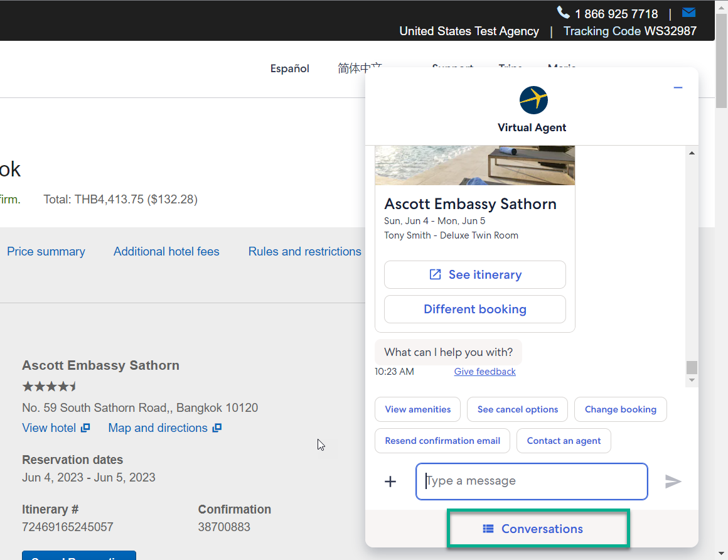Viewport: 728px width, 560px height.
Task: Click the chat scrollbar down arrow
Action: point(692,380)
